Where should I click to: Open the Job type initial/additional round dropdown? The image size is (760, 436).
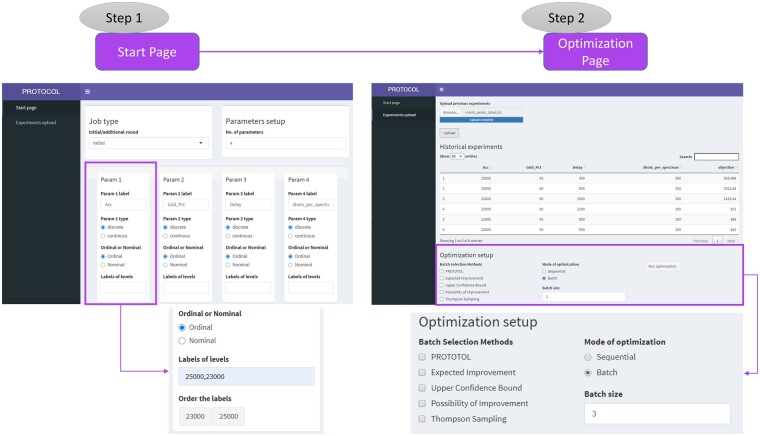146,143
